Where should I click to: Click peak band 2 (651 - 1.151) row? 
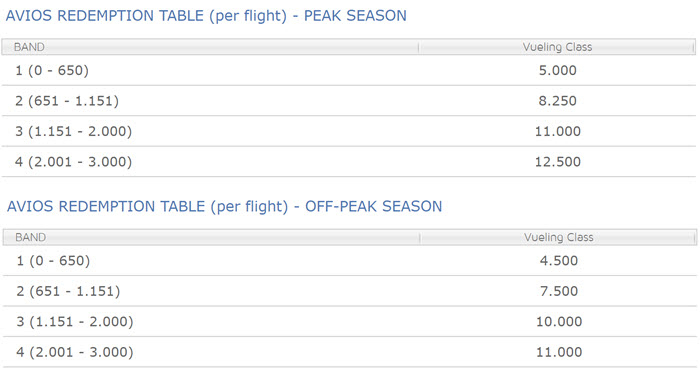click(349, 101)
